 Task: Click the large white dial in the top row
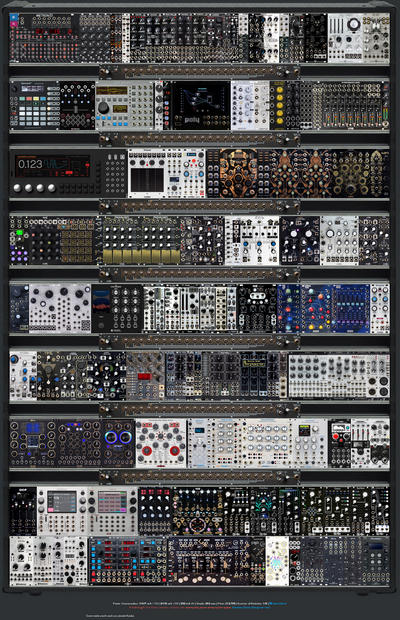pyautogui.click(x=353, y=25)
